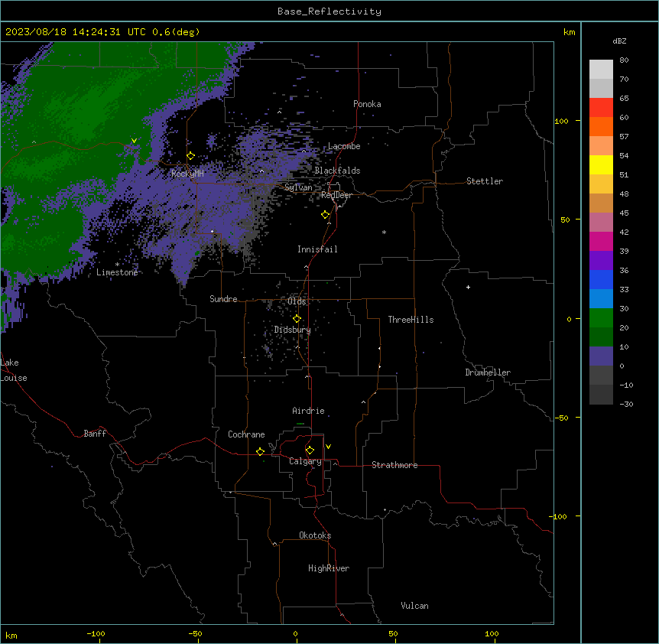Pick the red 60–65 dBZ legend color
This screenshot has width=659, height=644.
point(601,107)
